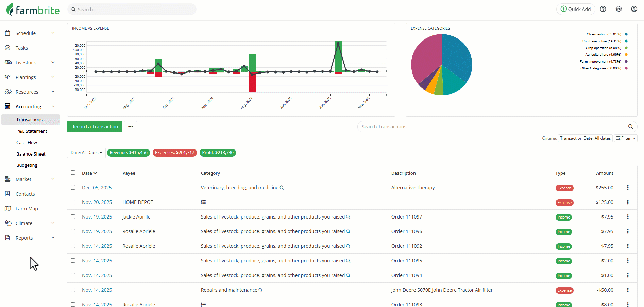This screenshot has height=307, width=644.
Task: Open row actions for Dec. 05, 2025 transaction
Action: click(628, 188)
